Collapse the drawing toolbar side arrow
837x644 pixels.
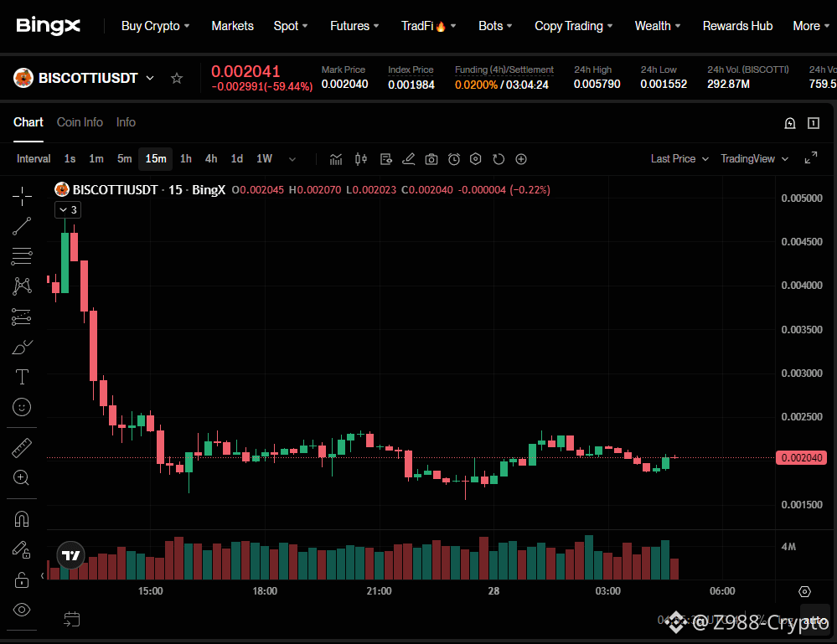coord(42,575)
